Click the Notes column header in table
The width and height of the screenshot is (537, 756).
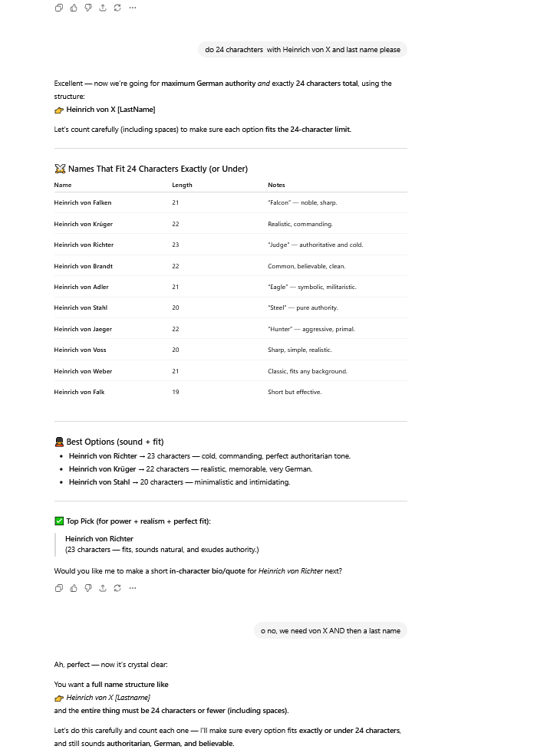[276, 185]
